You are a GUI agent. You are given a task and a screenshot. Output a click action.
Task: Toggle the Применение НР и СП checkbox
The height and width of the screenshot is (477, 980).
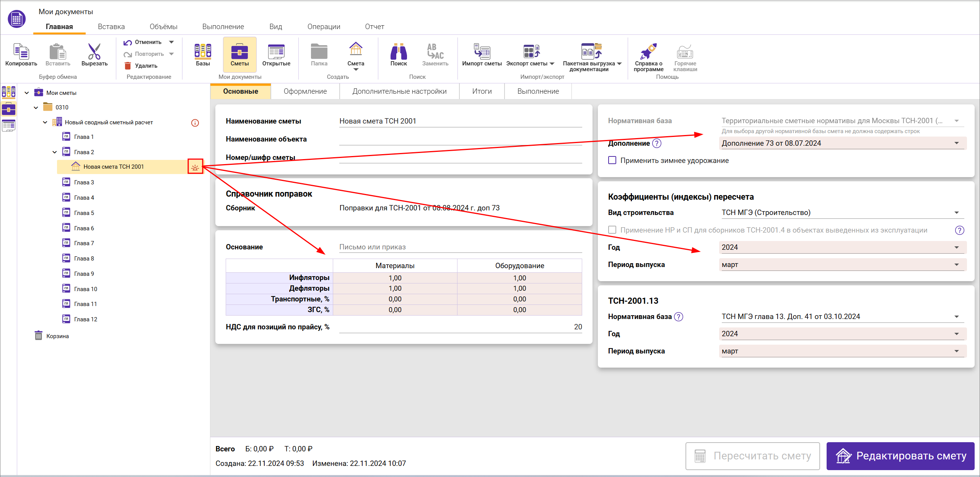point(612,230)
